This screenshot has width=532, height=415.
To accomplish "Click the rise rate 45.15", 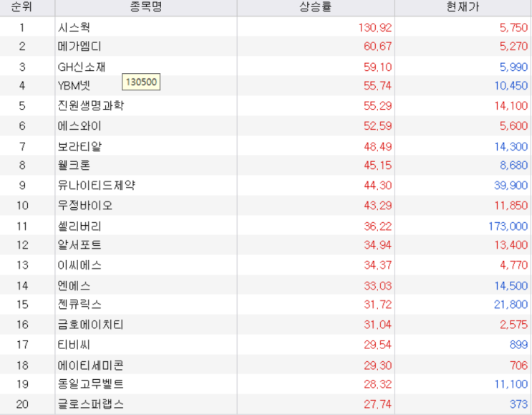I will click(x=377, y=165).
